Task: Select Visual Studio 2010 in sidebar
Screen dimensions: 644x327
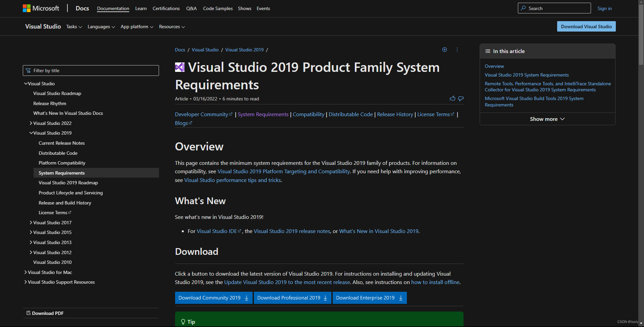Action: pyautogui.click(x=52, y=262)
